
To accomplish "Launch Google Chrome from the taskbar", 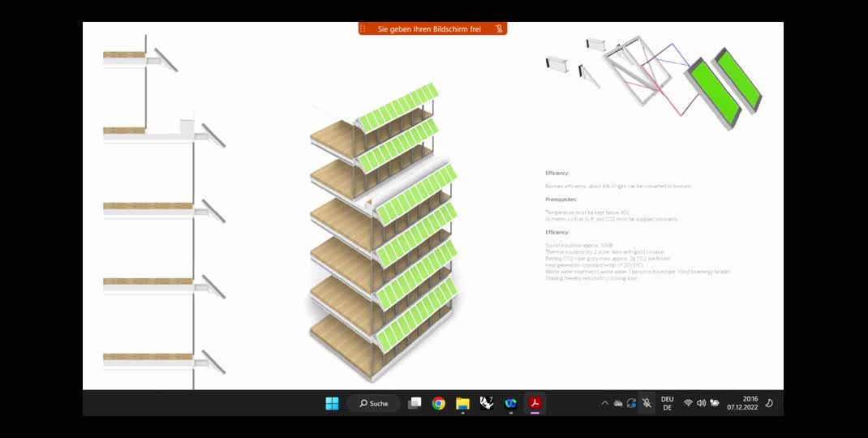I will coord(438,403).
